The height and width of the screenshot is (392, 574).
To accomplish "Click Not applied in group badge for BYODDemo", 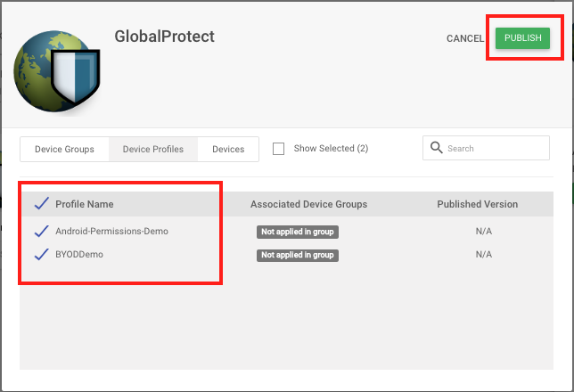I will 298,255.
